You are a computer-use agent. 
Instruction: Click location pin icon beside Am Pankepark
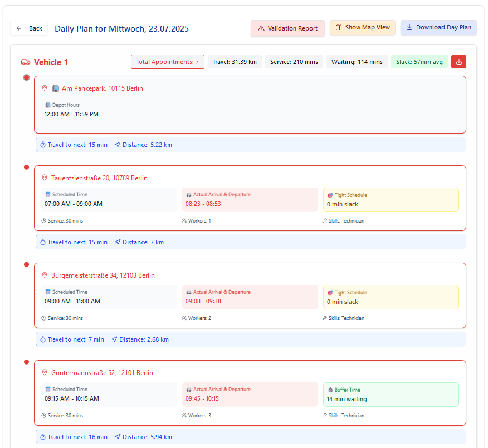pyautogui.click(x=45, y=88)
